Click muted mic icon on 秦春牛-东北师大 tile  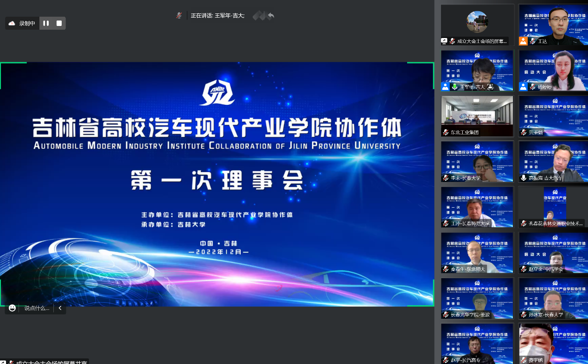[x=446, y=269]
